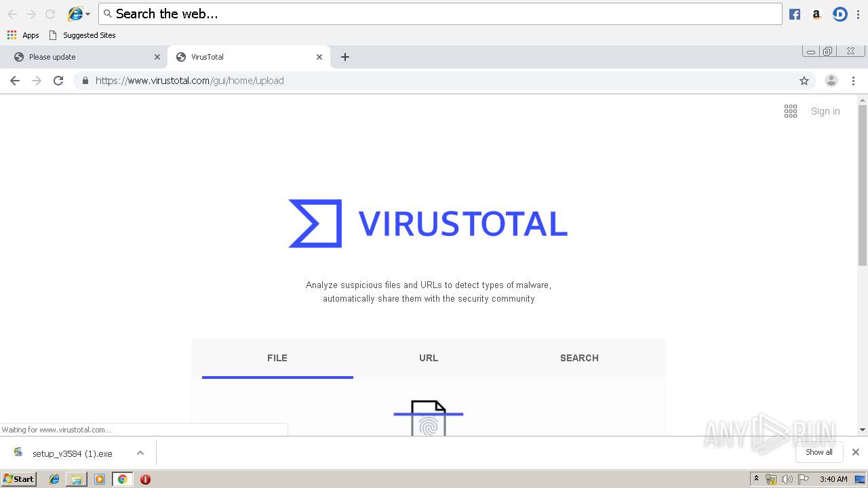The width and height of the screenshot is (868, 488).
Task: Open Suggested Sites bookmark
Action: click(82, 35)
